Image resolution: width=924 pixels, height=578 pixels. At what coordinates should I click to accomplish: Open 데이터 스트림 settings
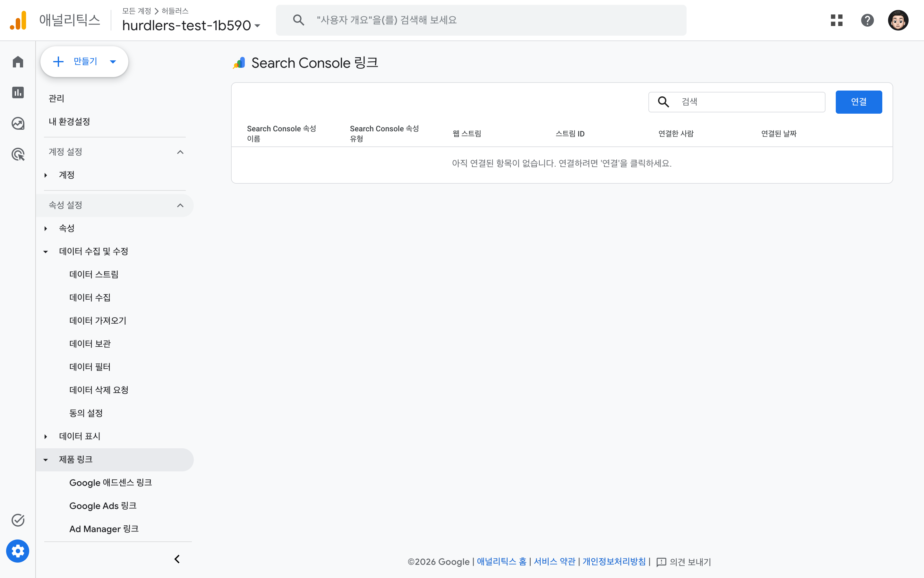94,275
